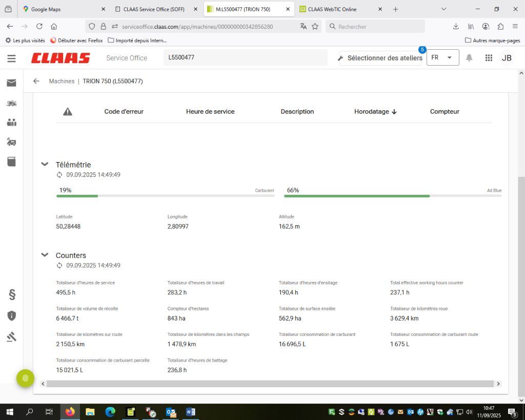Click Sélectionner des ateliers button
This screenshot has height=420, width=525.
coord(380,58)
